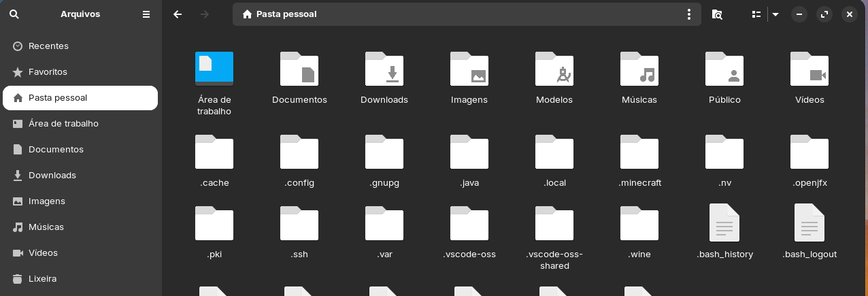This screenshot has width=868, height=296.
Task: Expand the view options dropdown arrow
Action: pyautogui.click(x=775, y=14)
